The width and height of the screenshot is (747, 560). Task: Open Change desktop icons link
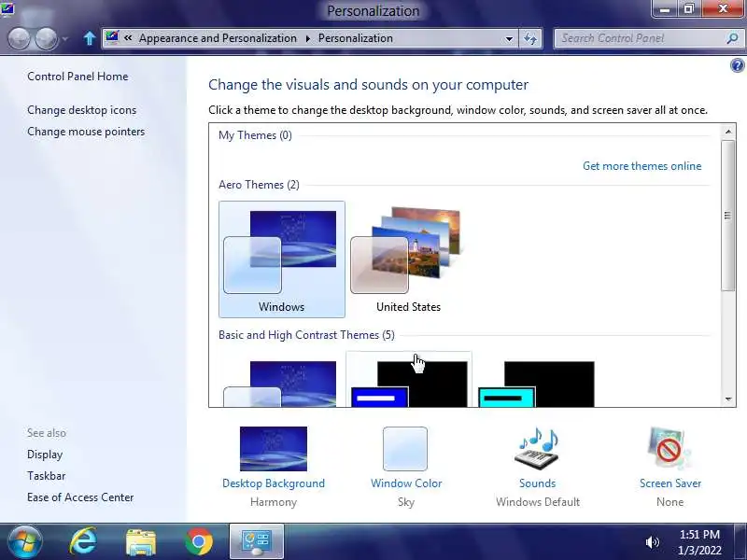[81, 110]
